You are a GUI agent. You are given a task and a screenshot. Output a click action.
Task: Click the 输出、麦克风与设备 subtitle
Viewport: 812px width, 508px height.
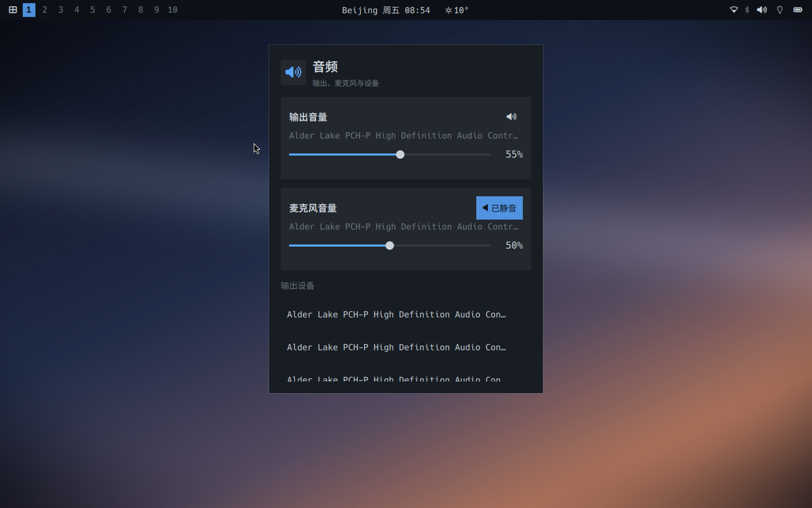[346, 83]
